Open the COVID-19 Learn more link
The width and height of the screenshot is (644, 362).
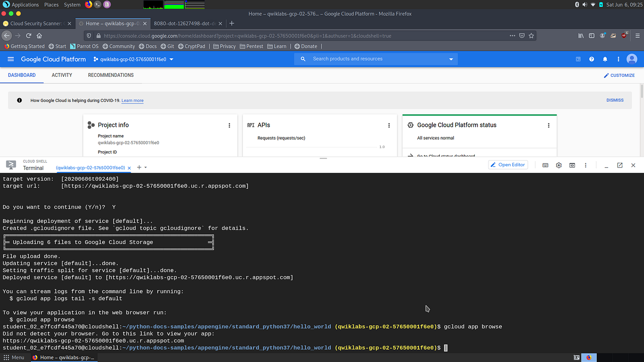(132, 100)
